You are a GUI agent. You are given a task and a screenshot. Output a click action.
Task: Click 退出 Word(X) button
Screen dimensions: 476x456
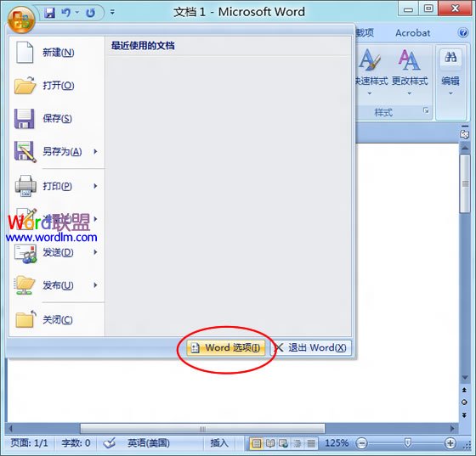[x=310, y=347]
